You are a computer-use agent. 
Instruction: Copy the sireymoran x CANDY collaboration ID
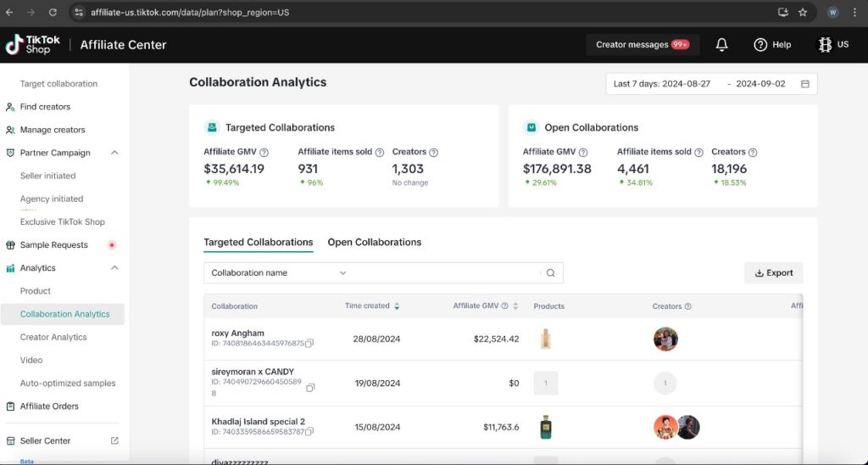tap(310, 388)
